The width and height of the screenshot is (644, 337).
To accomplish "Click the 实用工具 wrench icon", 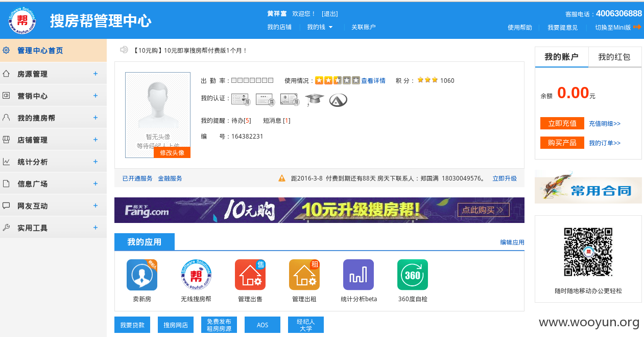I will pyautogui.click(x=6, y=228).
